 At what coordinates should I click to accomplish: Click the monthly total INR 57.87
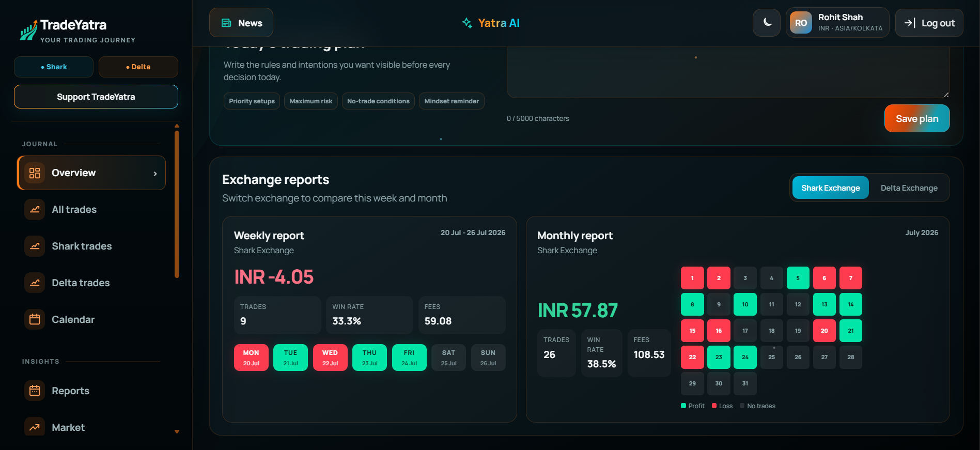(x=578, y=311)
